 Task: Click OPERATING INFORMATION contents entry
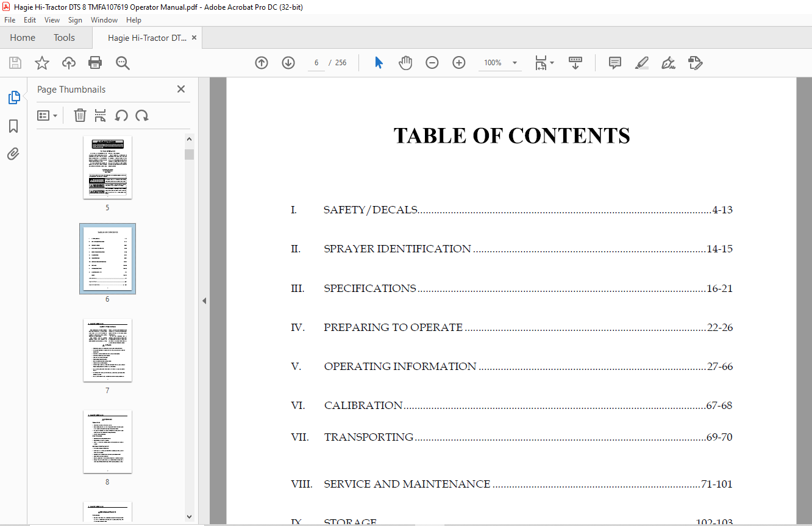[x=511, y=366]
